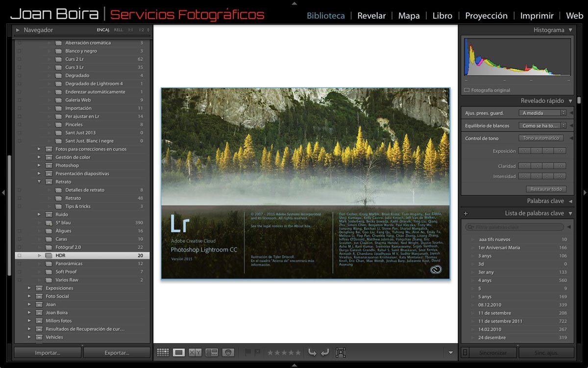Open the People face view
Screen dimensions: 588x368
click(x=228, y=352)
